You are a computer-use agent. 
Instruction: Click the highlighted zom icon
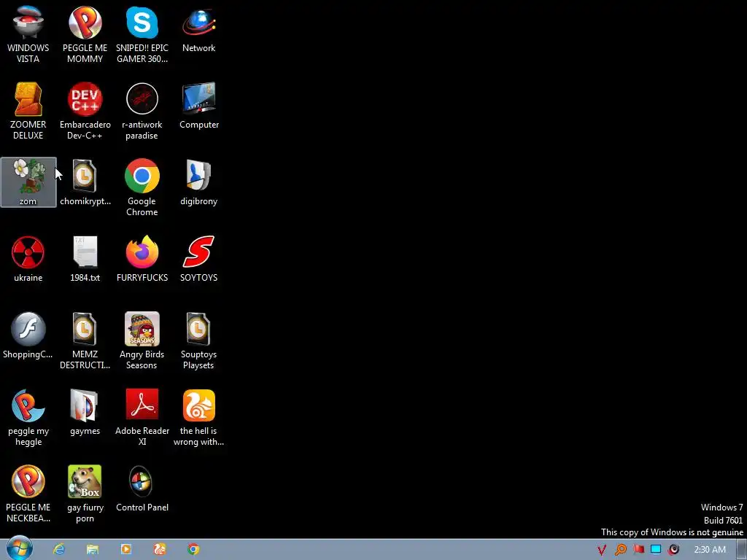pos(28,182)
